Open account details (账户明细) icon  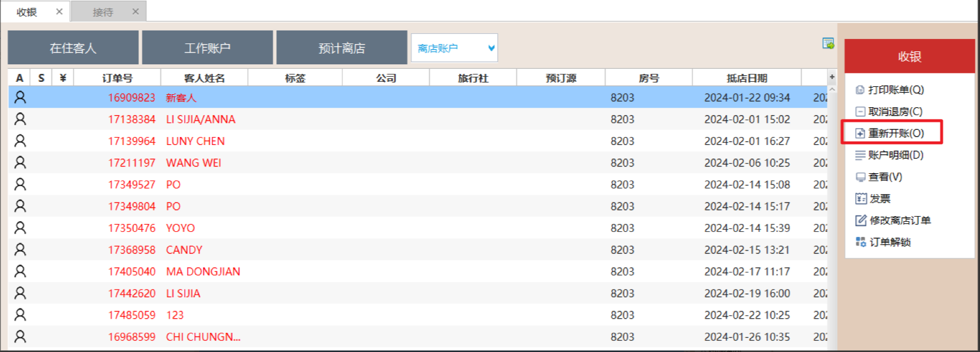pyautogui.click(x=860, y=155)
